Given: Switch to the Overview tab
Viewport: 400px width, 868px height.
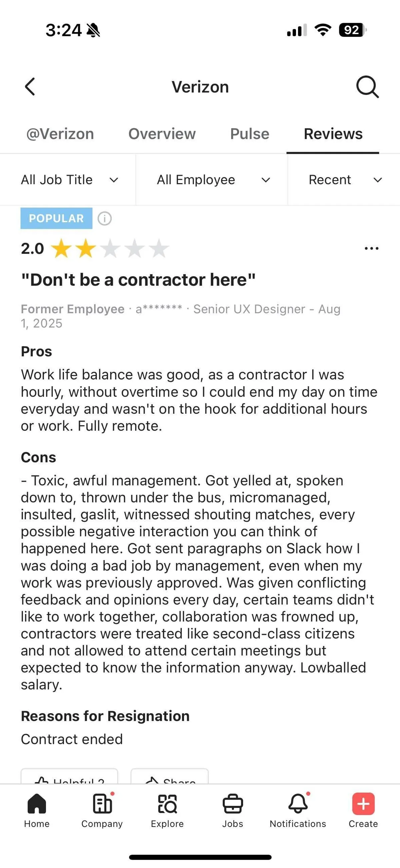Looking at the screenshot, I should 162,134.
